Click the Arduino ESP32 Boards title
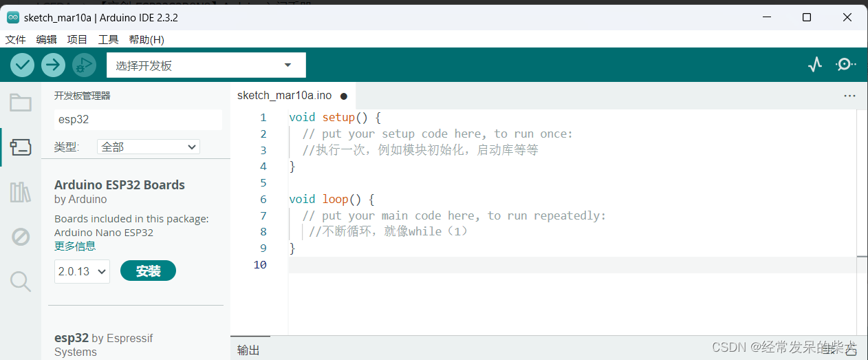 pos(120,184)
